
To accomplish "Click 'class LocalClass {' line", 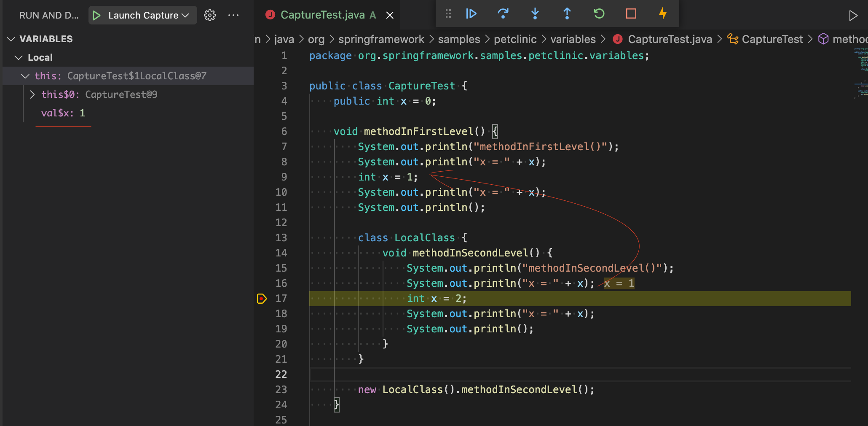I will (x=413, y=238).
